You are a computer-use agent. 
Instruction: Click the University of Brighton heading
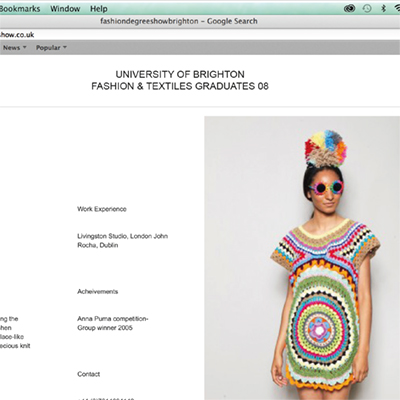coord(180,74)
